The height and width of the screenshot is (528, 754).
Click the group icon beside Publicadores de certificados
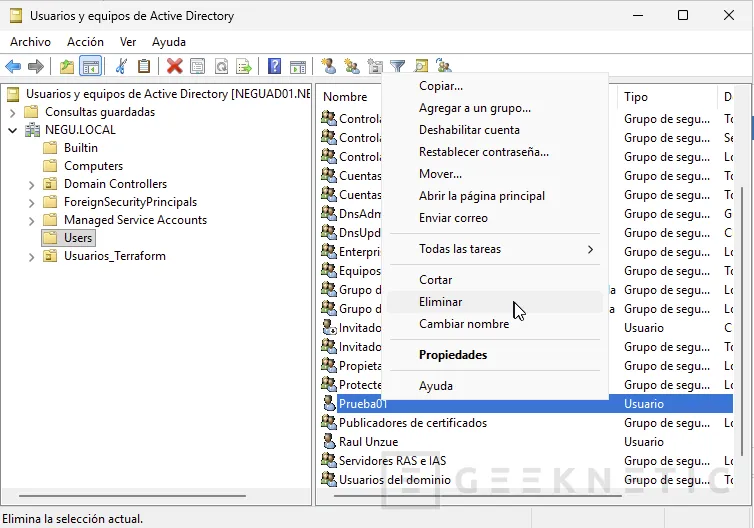click(x=329, y=422)
